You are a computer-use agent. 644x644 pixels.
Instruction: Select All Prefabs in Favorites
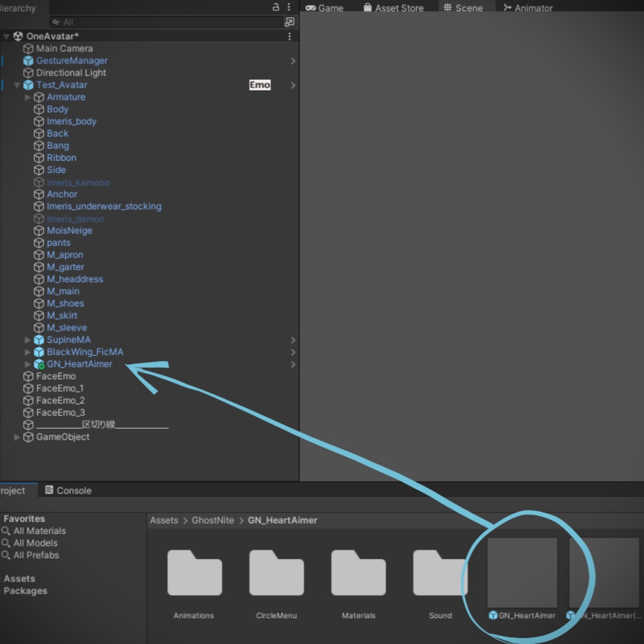[36, 555]
